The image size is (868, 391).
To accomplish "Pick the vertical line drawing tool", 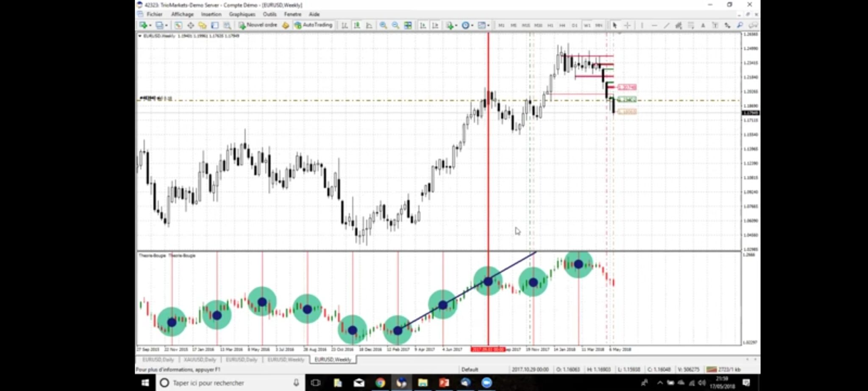I will (642, 25).
